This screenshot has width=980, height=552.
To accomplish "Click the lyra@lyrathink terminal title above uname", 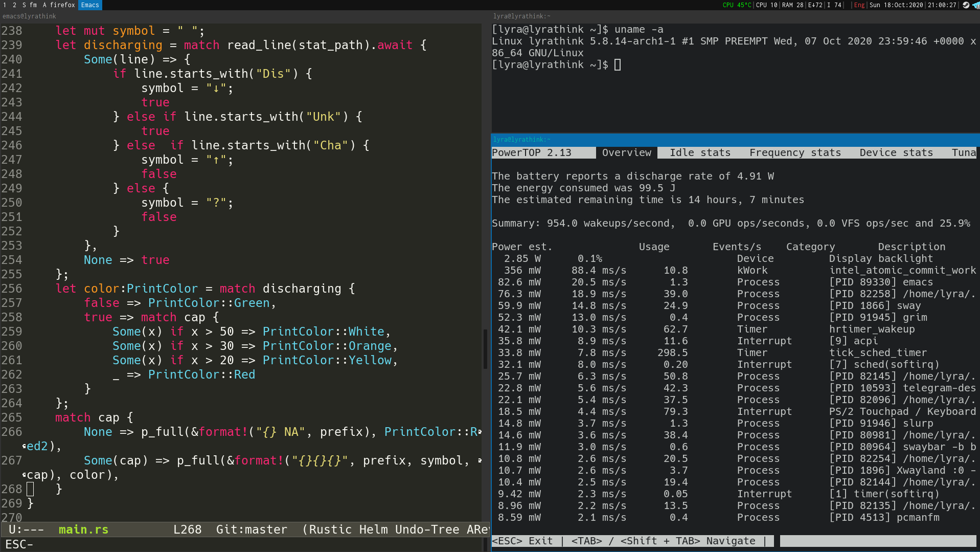I will tap(522, 16).
